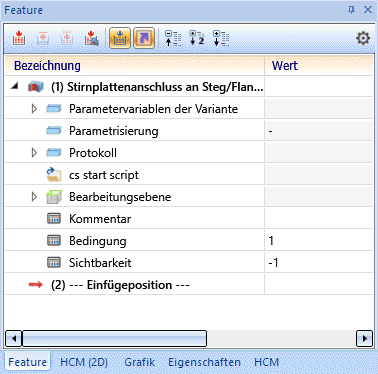Open feature settings gear icon
378x374 pixels.
363,38
